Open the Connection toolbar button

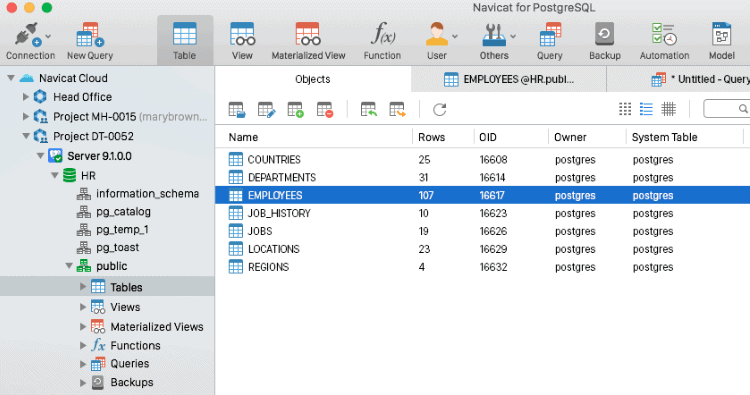[30, 42]
